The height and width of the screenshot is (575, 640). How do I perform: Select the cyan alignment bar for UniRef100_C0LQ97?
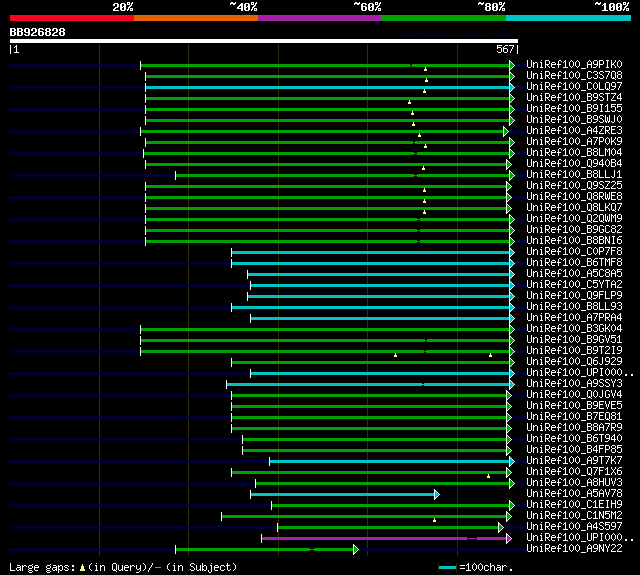tap(327, 87)
